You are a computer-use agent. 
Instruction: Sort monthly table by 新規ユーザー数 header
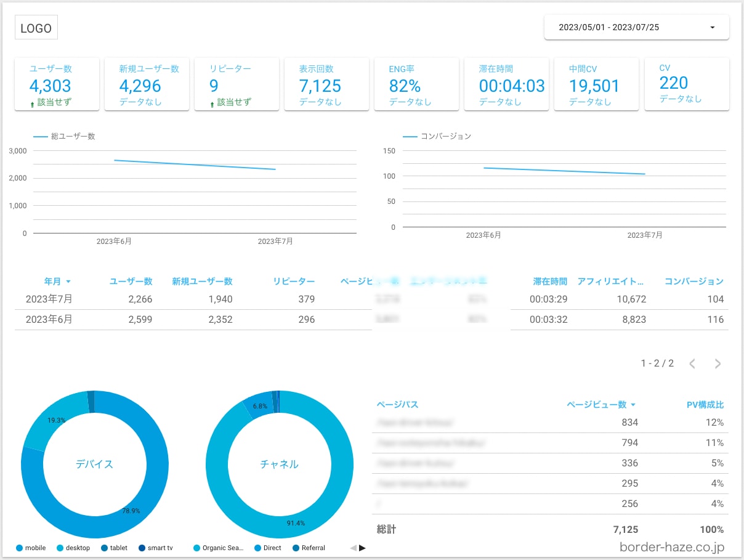pyautogui.click(x=202, y=282)
